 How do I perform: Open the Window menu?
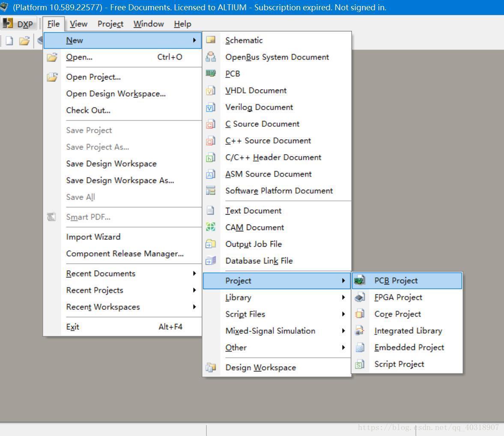pyautogui.click(x=149, y=24)
